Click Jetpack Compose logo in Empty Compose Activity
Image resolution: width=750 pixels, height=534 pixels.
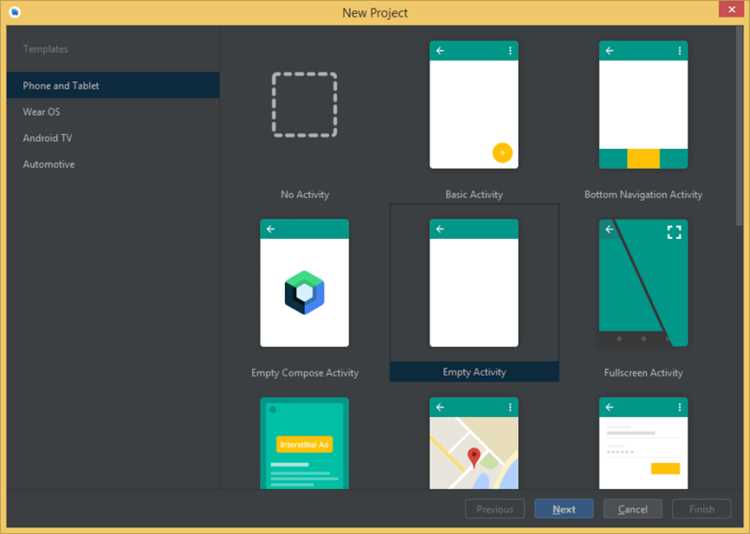(x=305, y=292)
